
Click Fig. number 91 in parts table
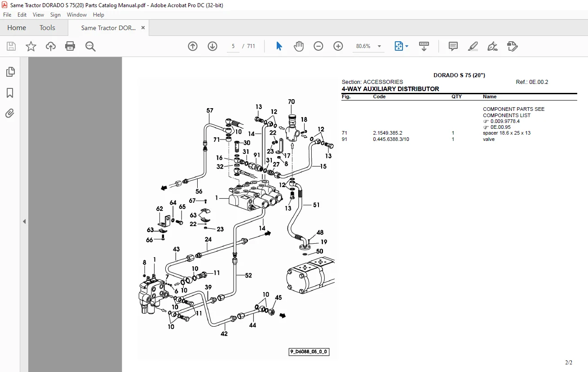[345, 139]
